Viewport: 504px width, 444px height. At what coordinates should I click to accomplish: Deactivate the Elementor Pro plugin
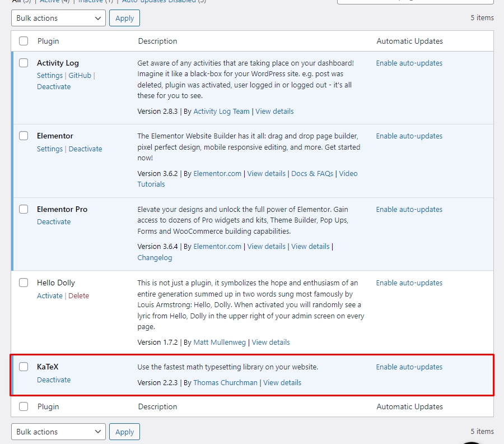[x=54, y=222]
